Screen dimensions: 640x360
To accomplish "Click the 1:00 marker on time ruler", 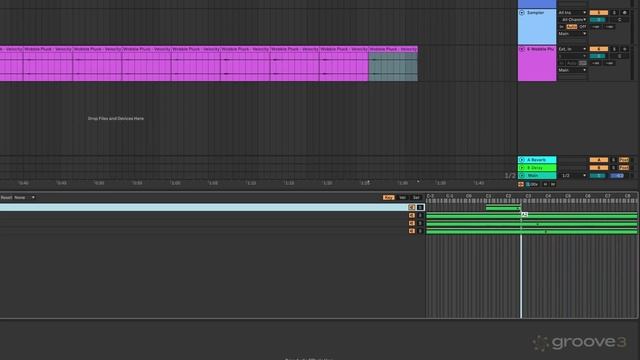I will pos(176,183).
